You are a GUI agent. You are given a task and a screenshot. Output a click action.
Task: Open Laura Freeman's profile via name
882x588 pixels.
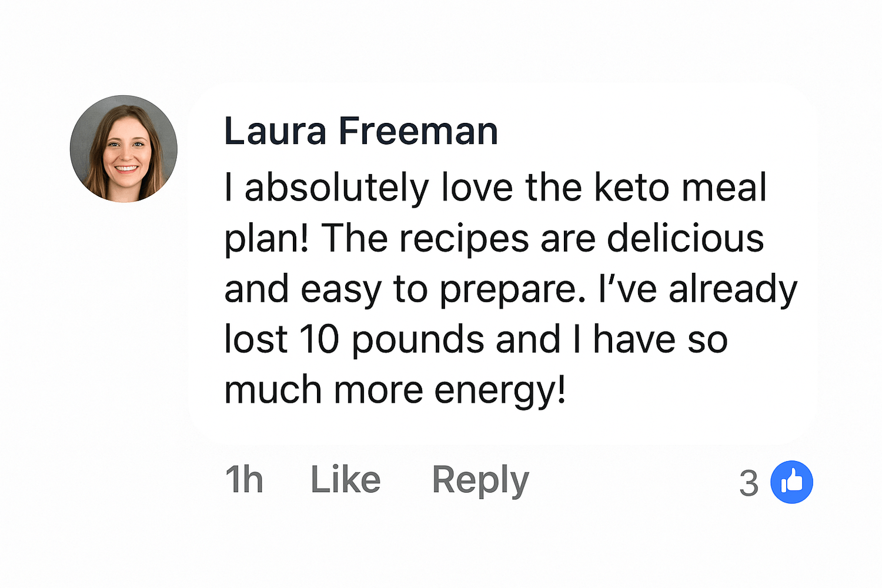(361, 131)
